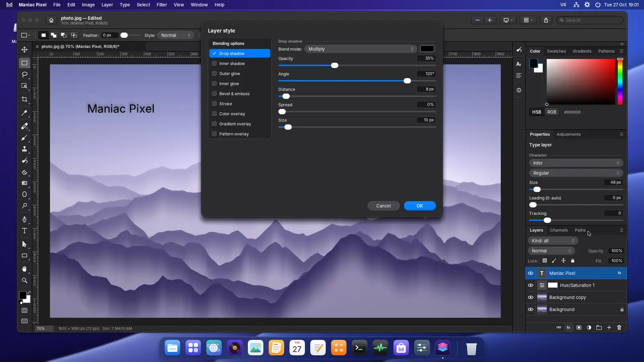
Task: Select the Type tool
Action: [x=25, y=231]
